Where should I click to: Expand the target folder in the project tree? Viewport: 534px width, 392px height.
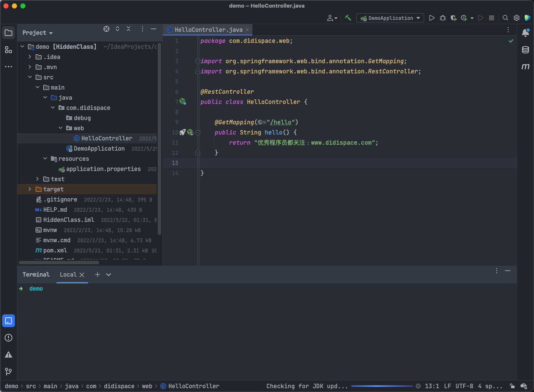(x=30, y=189)
